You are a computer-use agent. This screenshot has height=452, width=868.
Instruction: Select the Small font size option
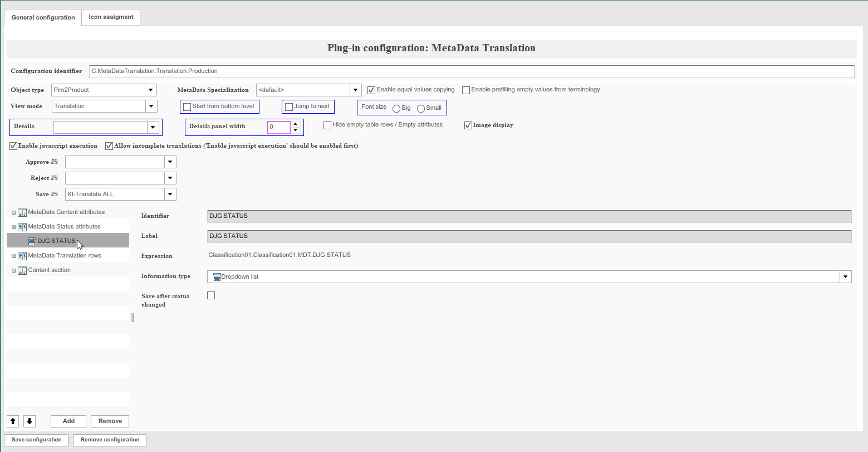[421, 108]
